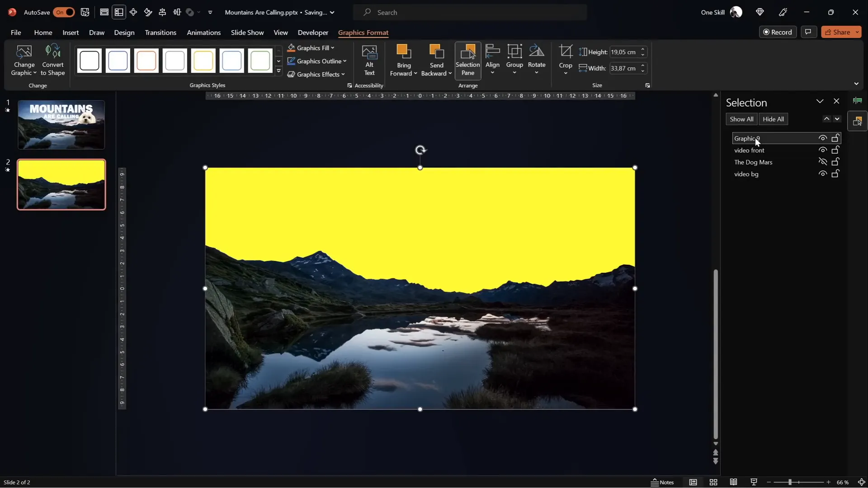The height and width of the screenshot is (488, 868).
Task: Open the Group objects menu
Action: click(514, 60)
